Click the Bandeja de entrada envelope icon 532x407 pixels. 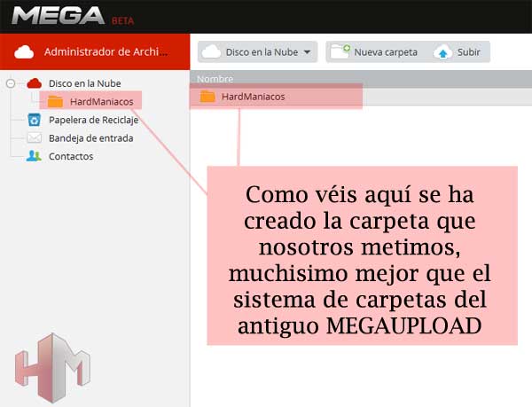pyautogui.click(x=34, y=138)
